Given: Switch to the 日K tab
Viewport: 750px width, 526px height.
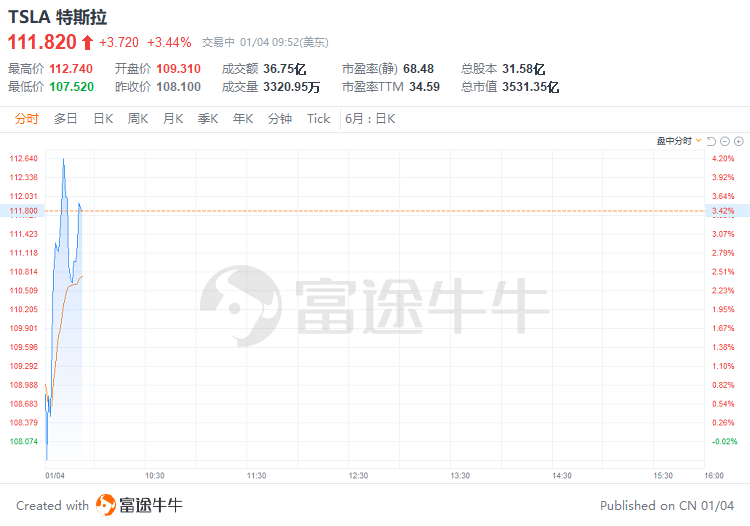Looking at the screenshot, I should point(103,119).
